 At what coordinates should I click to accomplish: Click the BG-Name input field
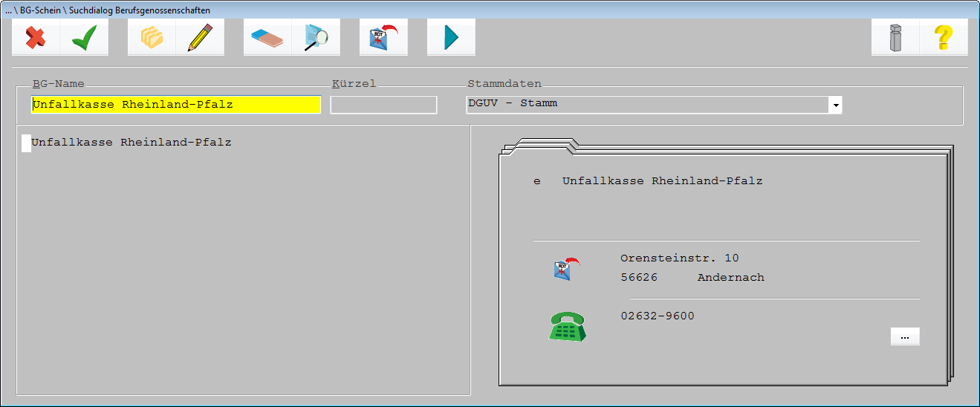[x=175, y=105]
